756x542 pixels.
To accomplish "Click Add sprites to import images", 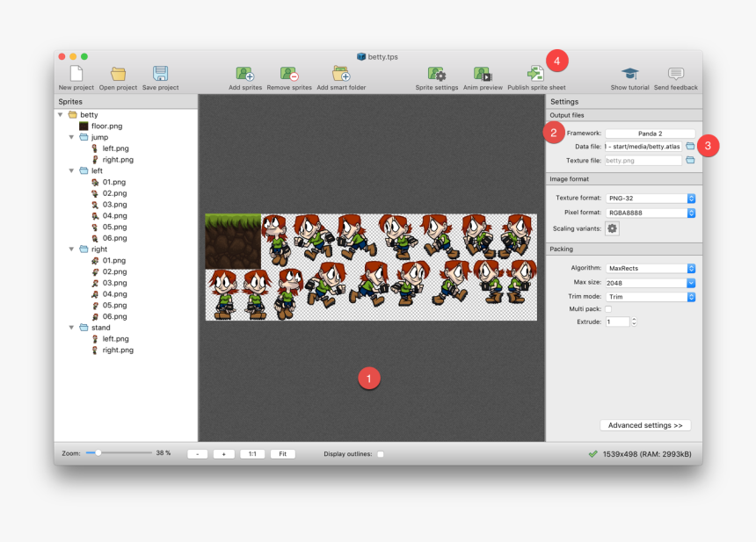I will tap(242, 75).
